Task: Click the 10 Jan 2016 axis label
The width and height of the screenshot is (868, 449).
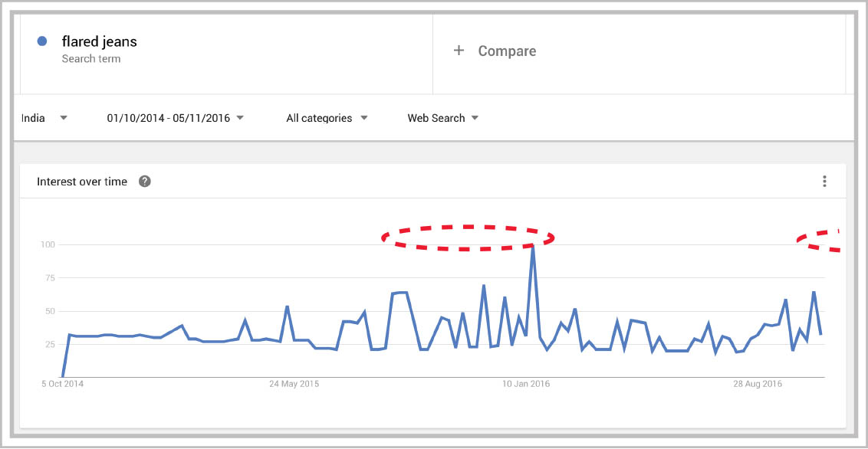Action: click(526, 384)
